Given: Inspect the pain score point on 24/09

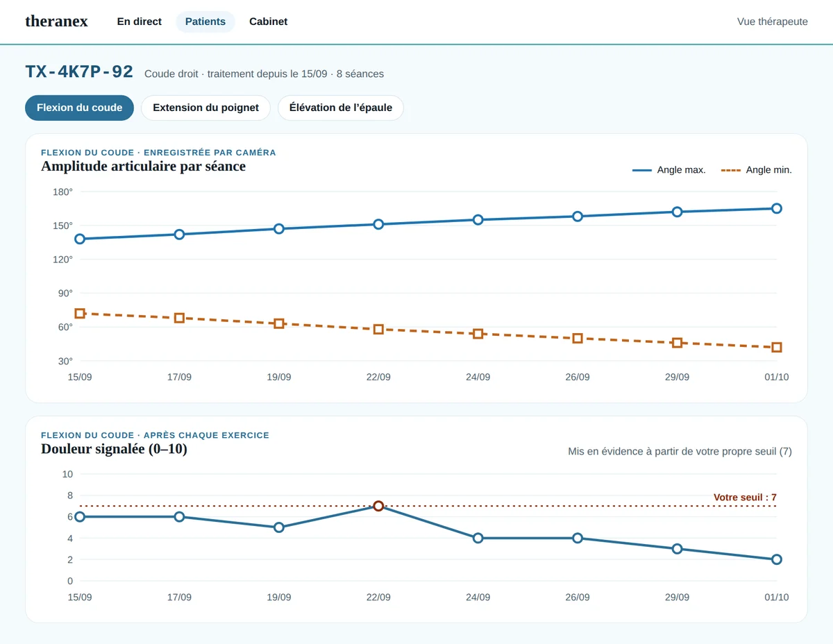Looking at the screenshot, I should click(478, 538).
